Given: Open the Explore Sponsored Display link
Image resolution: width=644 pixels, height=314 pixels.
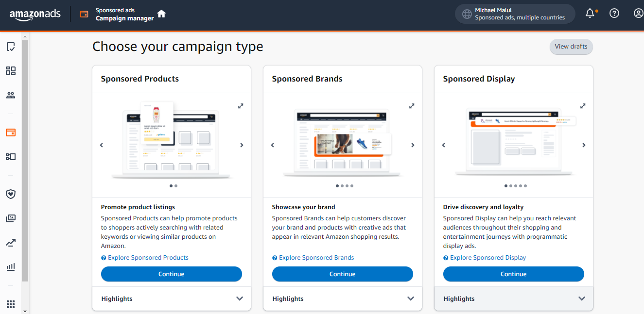Looking at the screenshot, I should point(488,258).
